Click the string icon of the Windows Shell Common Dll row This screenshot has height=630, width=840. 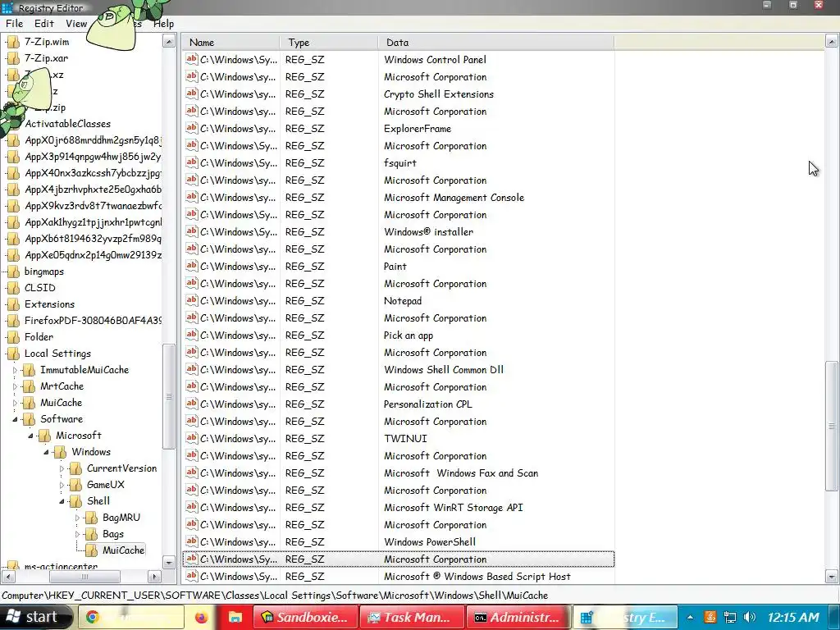point(191,369)
